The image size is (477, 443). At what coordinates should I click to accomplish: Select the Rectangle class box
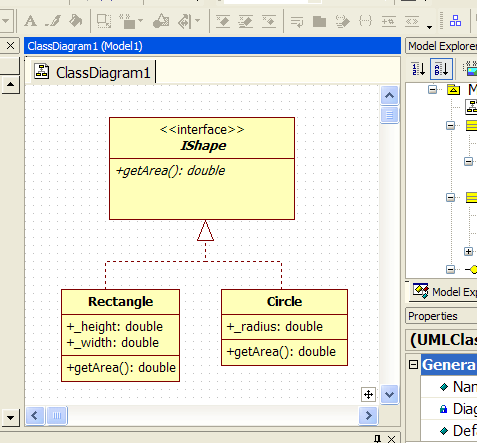(x=120, y=335)
